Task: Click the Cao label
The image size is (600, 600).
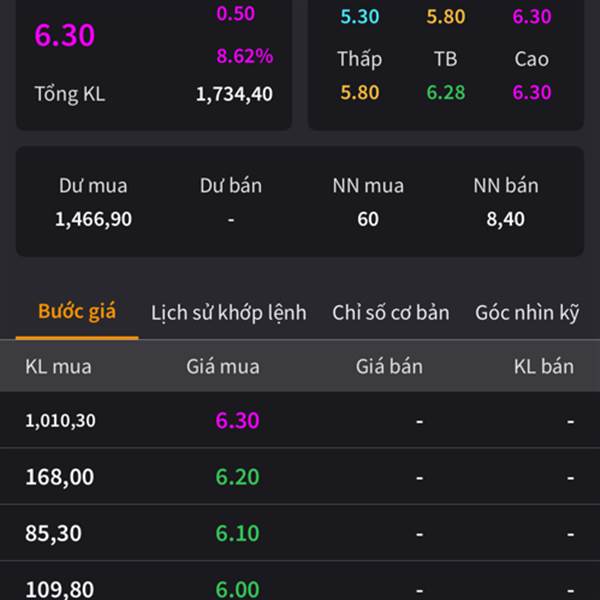Action: pyautogui.click(x=532, y=59)
